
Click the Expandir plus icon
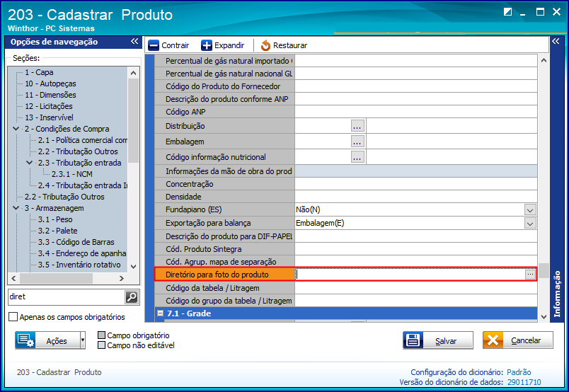pos(207,45)
